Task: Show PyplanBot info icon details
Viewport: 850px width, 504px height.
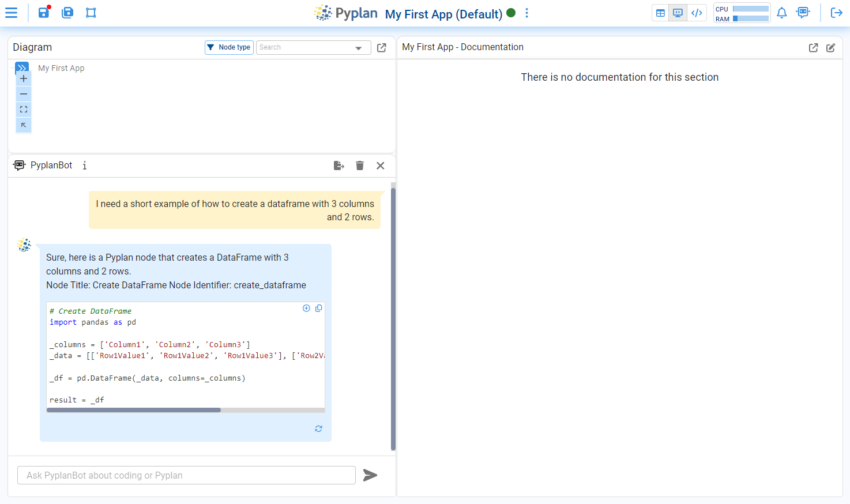Action: point(85,166)
